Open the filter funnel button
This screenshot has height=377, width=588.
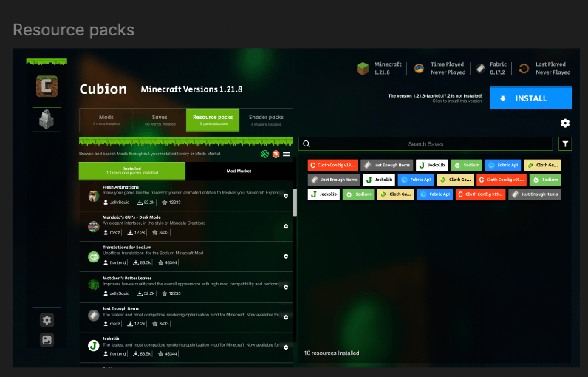(565, 143)
